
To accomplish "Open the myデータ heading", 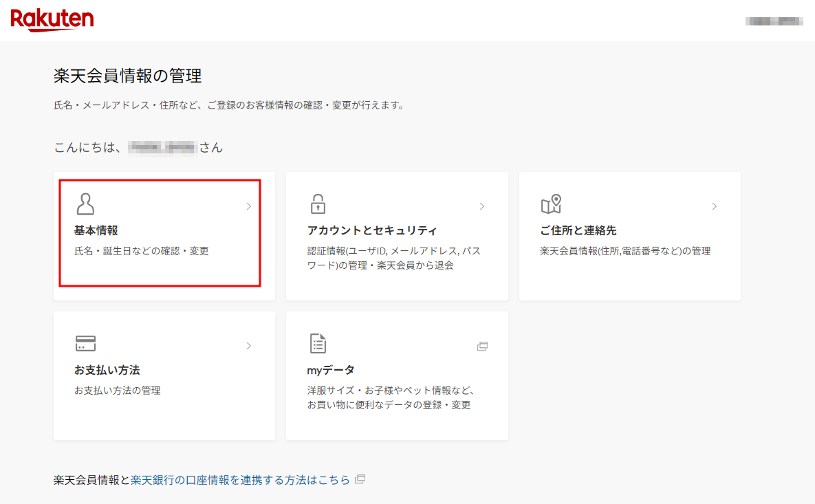I will [x=331, y=370].
